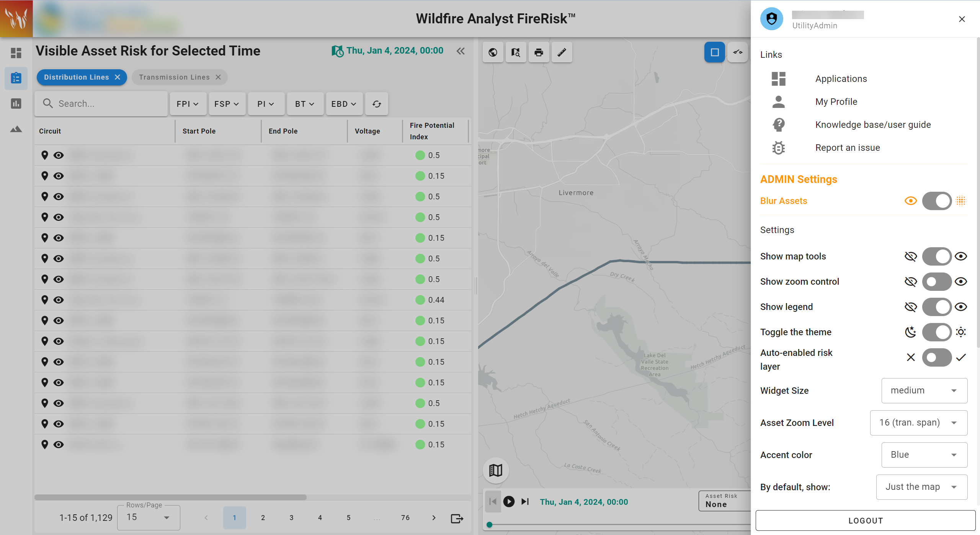Open the basemap layers button
This screenshot has width=980, height=535.
pyautogui.click(x=496, y=470)
